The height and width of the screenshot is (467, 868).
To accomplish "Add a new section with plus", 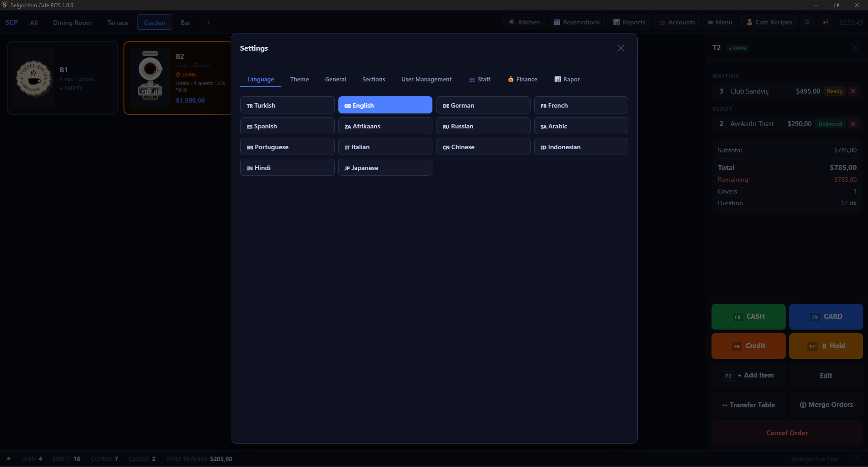I will coord(208,23).
